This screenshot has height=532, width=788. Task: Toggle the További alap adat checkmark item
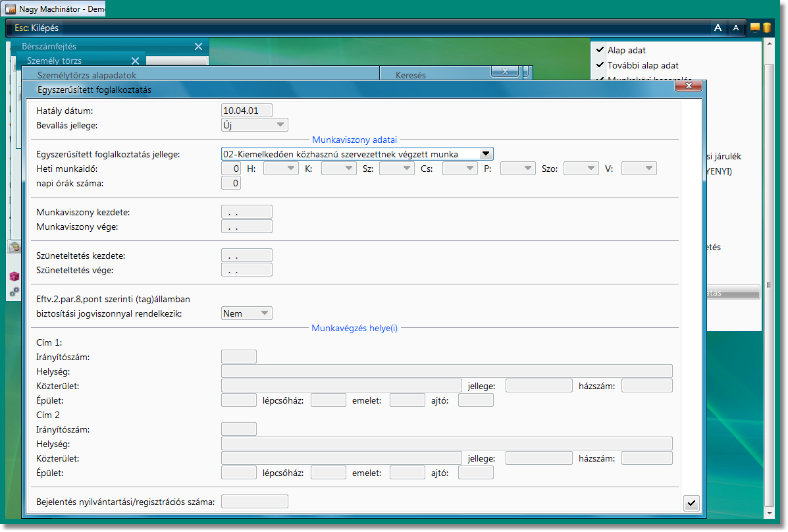[x=637, y=65]
